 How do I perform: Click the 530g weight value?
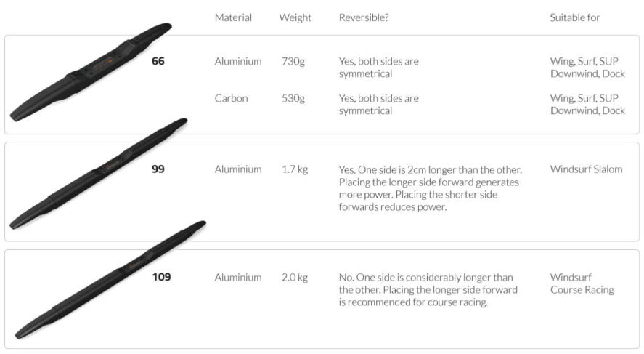(x=293, y=98)
